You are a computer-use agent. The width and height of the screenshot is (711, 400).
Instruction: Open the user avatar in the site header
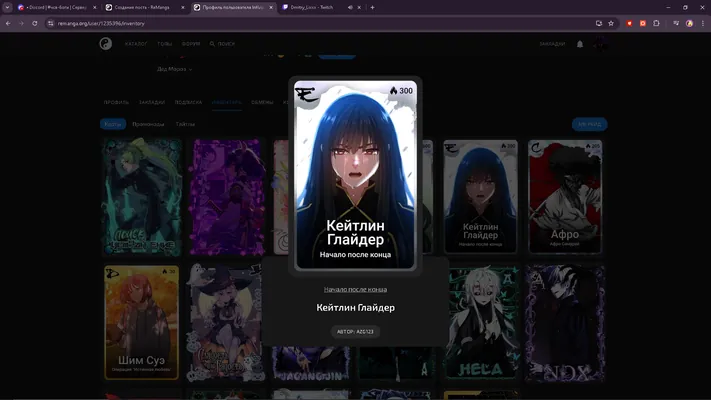600,44
